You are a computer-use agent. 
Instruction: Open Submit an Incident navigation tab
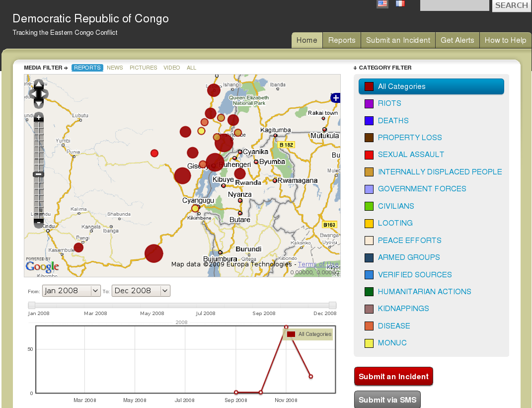tap(398, 40)
